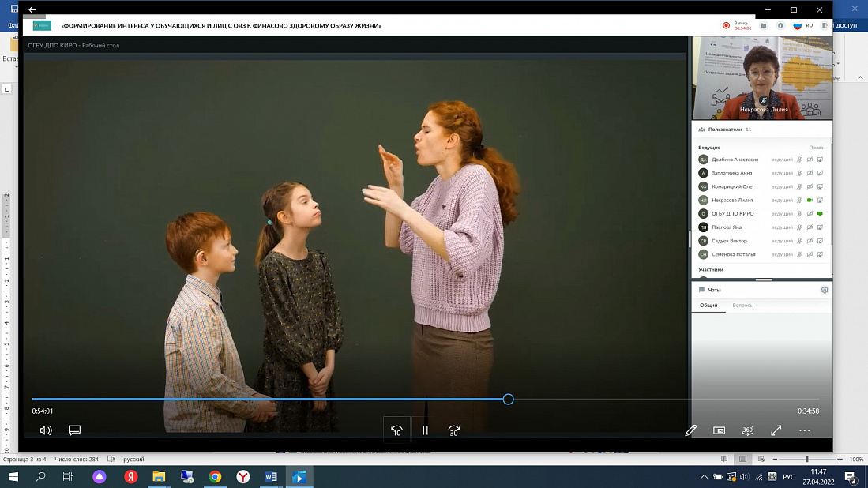Screen dimensions: 868x488
Task: Click the exit webinar door icon
Action: [x=825, y=25]
